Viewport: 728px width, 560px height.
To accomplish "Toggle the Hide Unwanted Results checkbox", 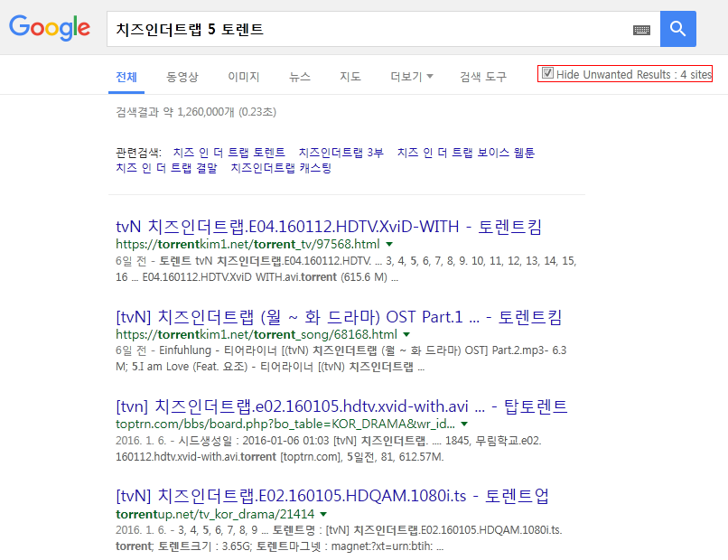I will [548, 73].
